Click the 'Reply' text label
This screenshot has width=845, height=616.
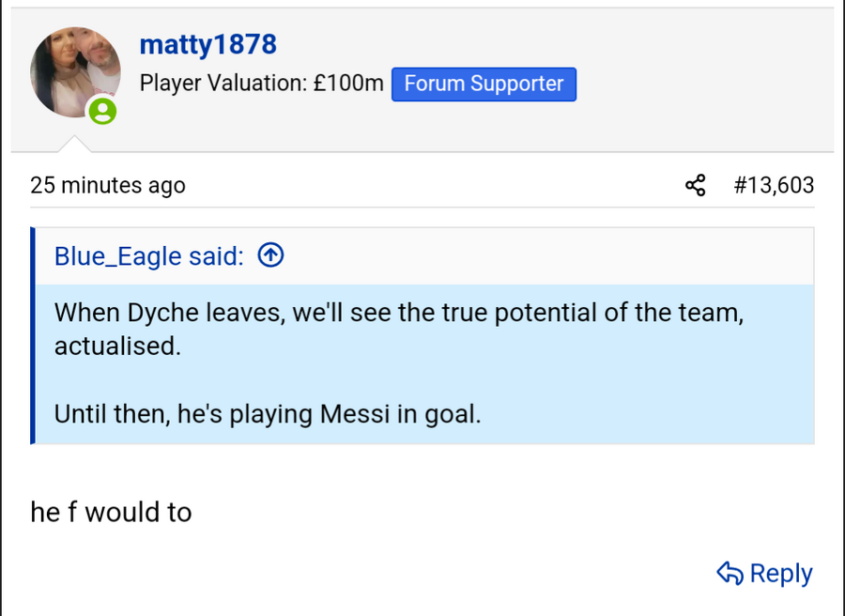pyautogui.click(x=781, y=573)
